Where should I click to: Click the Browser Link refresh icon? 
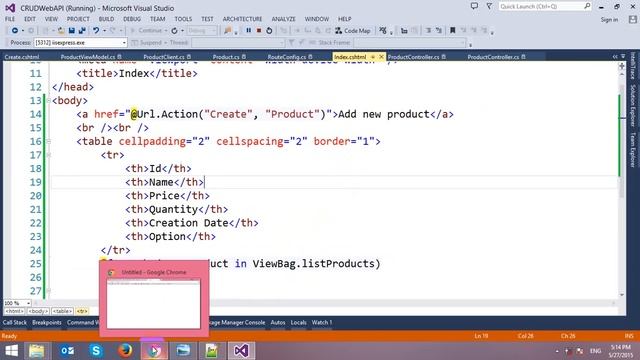175,31
